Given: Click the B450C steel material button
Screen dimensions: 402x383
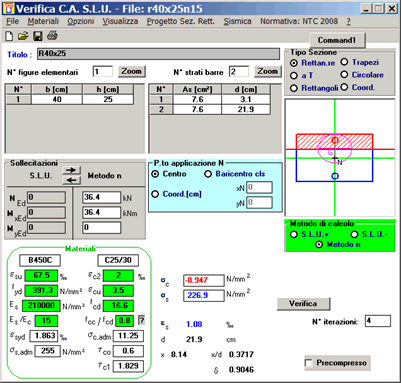Looking at the screenshot, I should 40,260.
